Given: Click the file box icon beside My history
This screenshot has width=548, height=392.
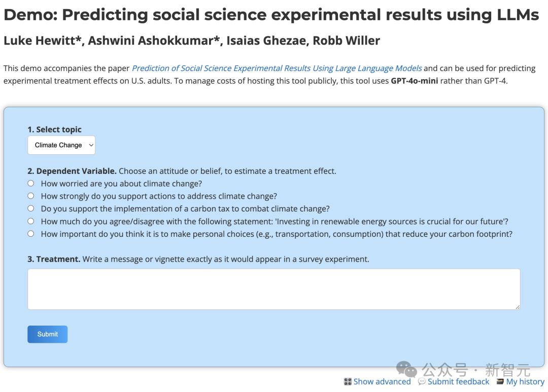Looking at the screenshot, I should 500,381.
